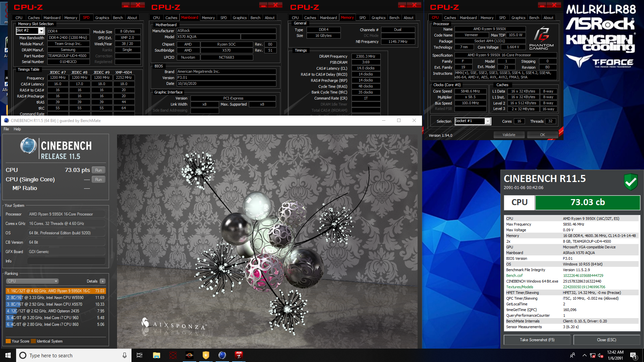Select ranking row Intel Core i7 CPU 860
Viewport: 644px width, 362px height.
click(x=55, y=324)
